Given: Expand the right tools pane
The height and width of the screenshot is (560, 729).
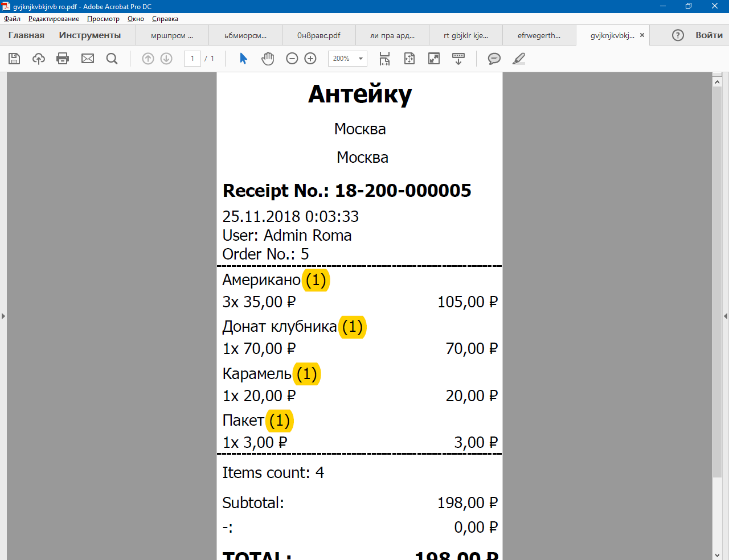Looking at the screenshot, I should [725, 316].
